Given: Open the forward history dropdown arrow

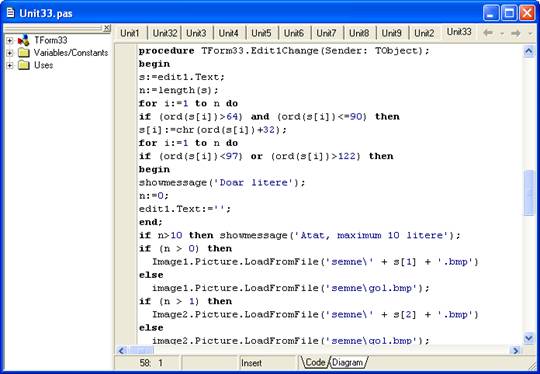Looking at the screenshot, I should (530, 33).
